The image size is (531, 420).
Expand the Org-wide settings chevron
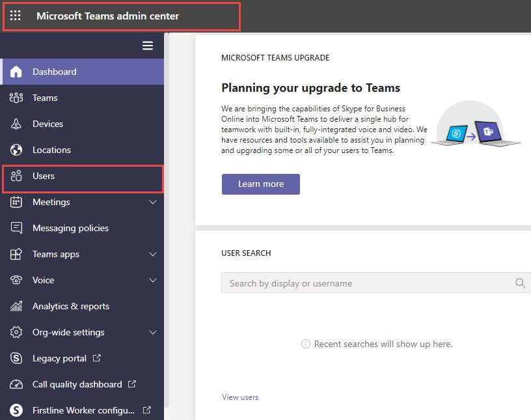tap(153, 332)
